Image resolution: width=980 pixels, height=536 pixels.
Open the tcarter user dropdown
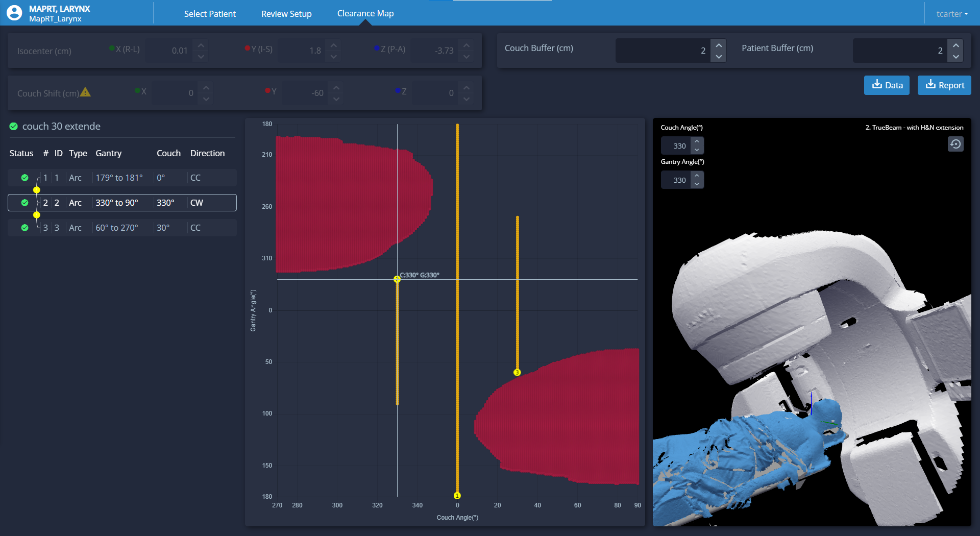coord(952,14)
